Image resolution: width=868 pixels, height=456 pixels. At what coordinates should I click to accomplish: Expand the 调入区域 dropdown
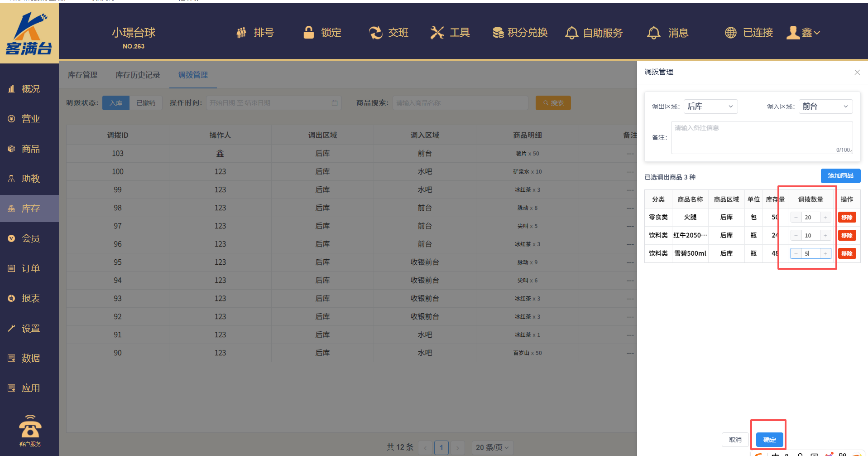(x=825, y=107)
